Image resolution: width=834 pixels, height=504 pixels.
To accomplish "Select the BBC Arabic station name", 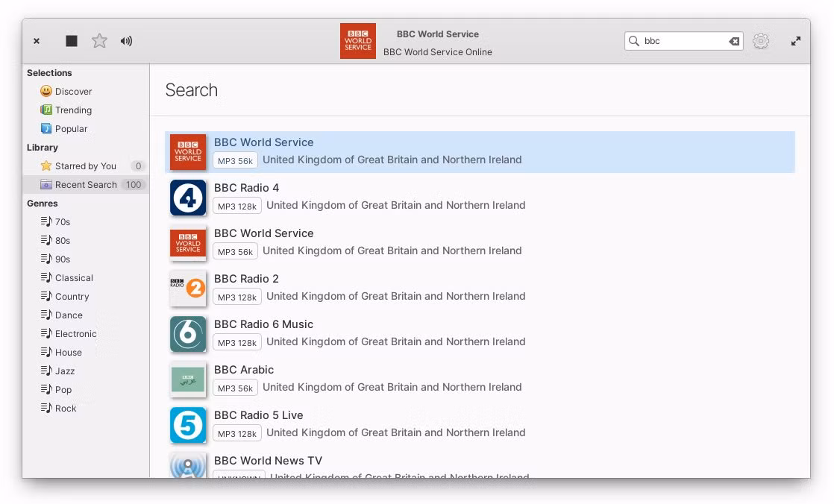I will click(244, 370).
